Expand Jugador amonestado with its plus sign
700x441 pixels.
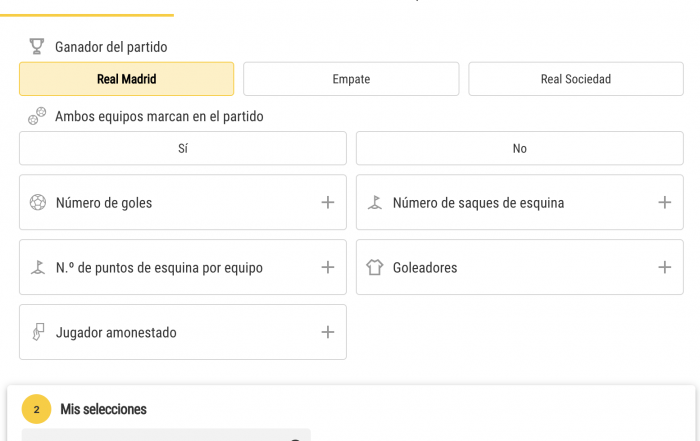[x=328, y=332]
